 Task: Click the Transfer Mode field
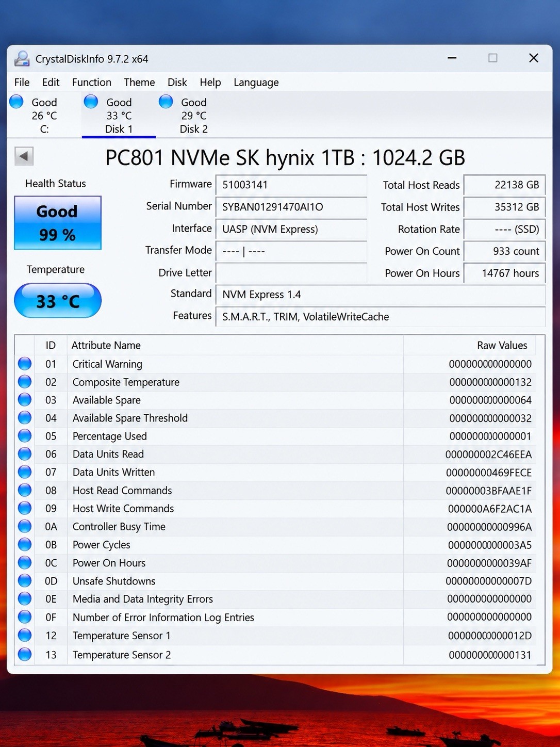click(291, 251)
